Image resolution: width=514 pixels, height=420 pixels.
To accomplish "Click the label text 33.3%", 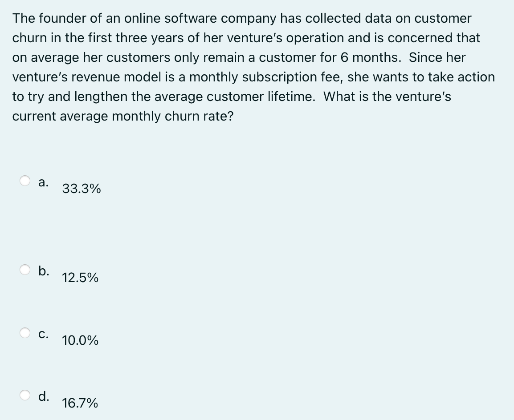I will pos(81,189).
